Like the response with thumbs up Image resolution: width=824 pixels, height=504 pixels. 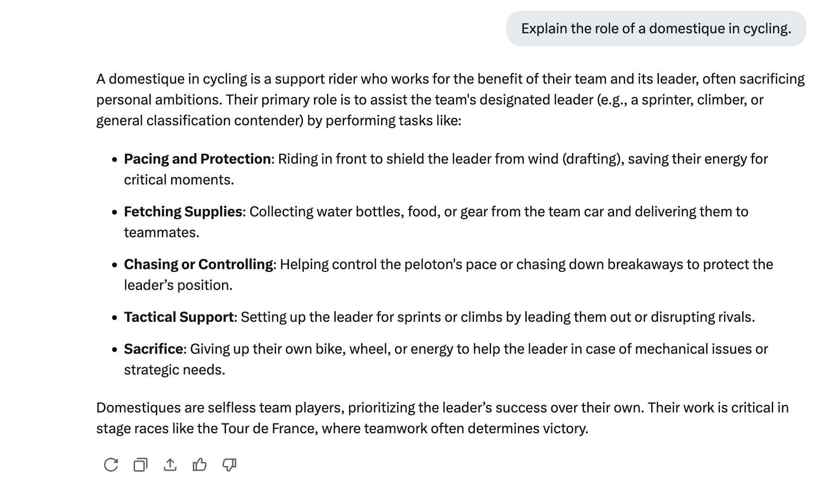199,465
